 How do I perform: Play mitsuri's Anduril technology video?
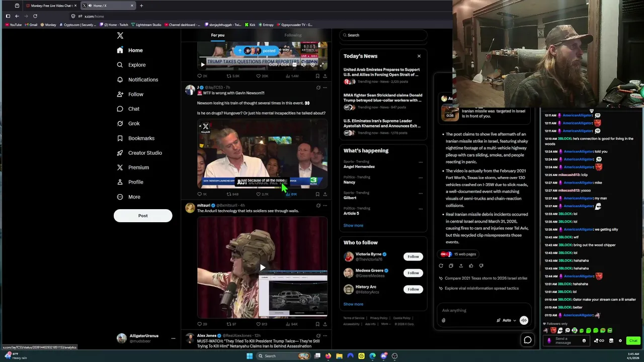(x=262, y=267)
